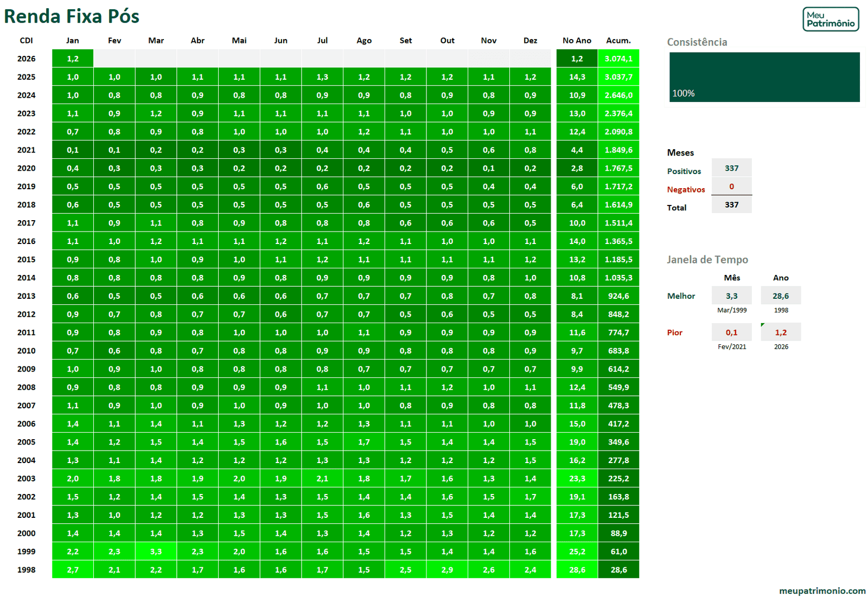This screenshot has height=597, width=868.
Task: Click the Positivos count 337
Action: [731, 168]
